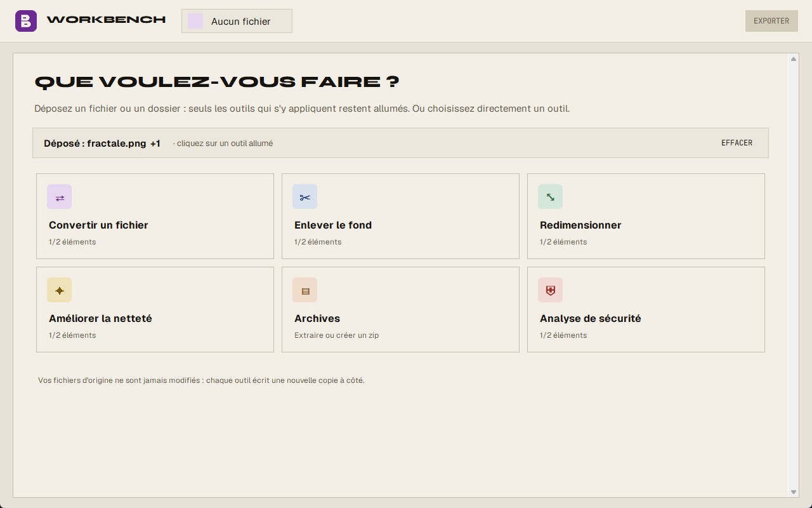Choose the Enlever le fond tool
812x508 pixels.
400,216
